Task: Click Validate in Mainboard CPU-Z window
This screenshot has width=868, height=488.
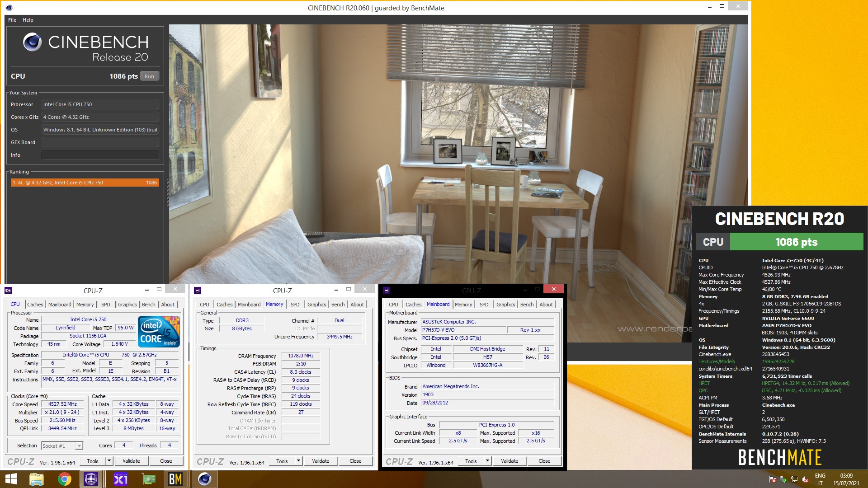Action: 509,461
